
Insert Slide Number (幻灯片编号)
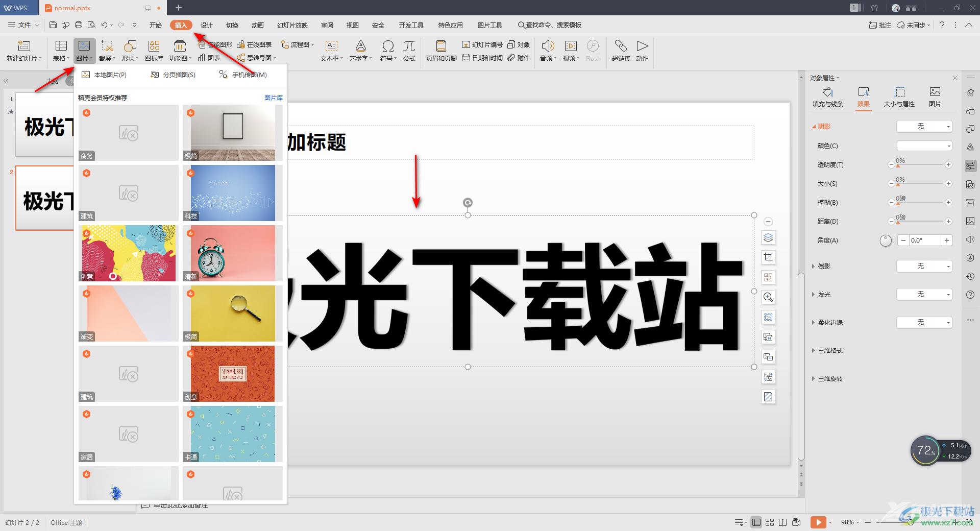[482, 45]
